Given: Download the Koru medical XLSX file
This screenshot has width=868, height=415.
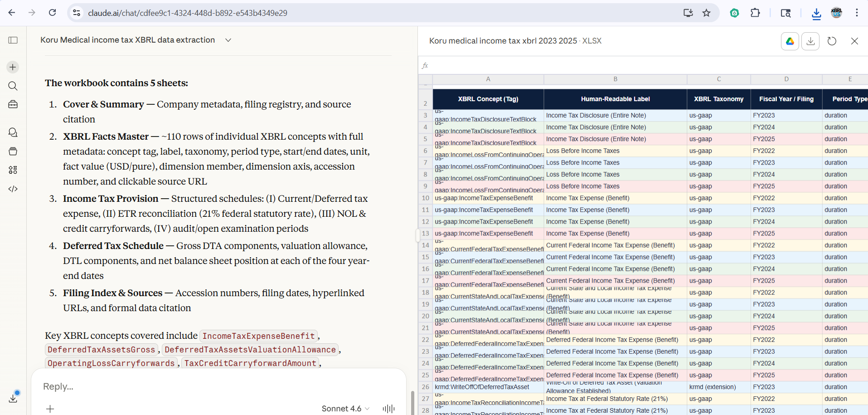Looking at the screenshot, I should (x=811, y=41).
